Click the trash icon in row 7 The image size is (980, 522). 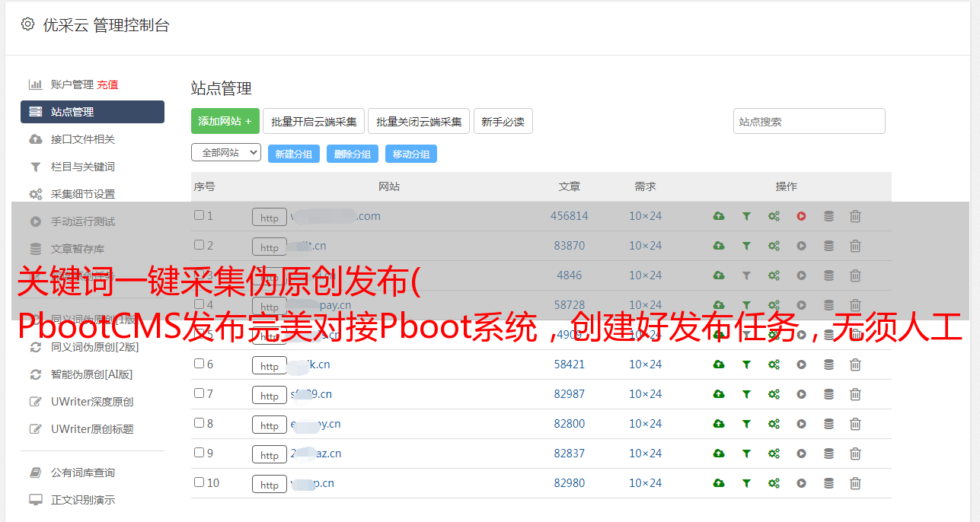855,394
